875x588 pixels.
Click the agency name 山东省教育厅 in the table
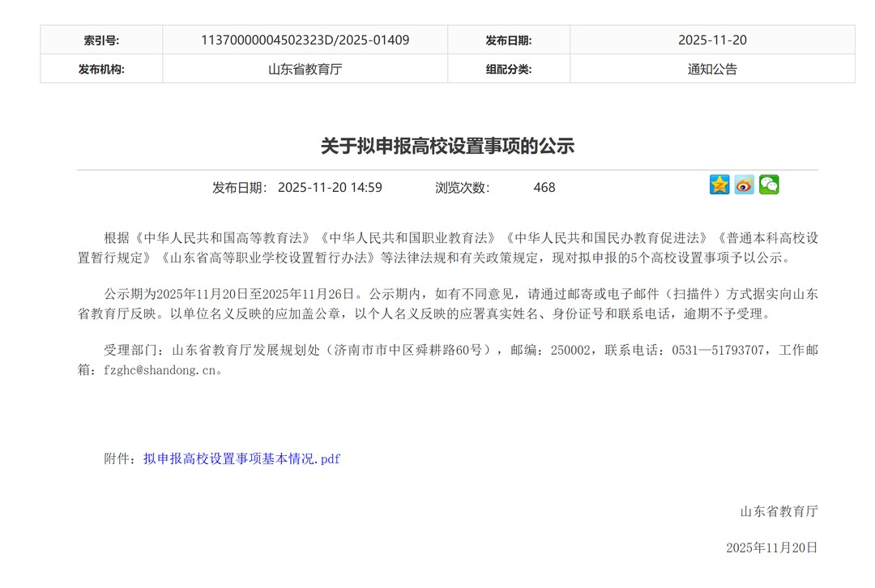click(304, 69)
